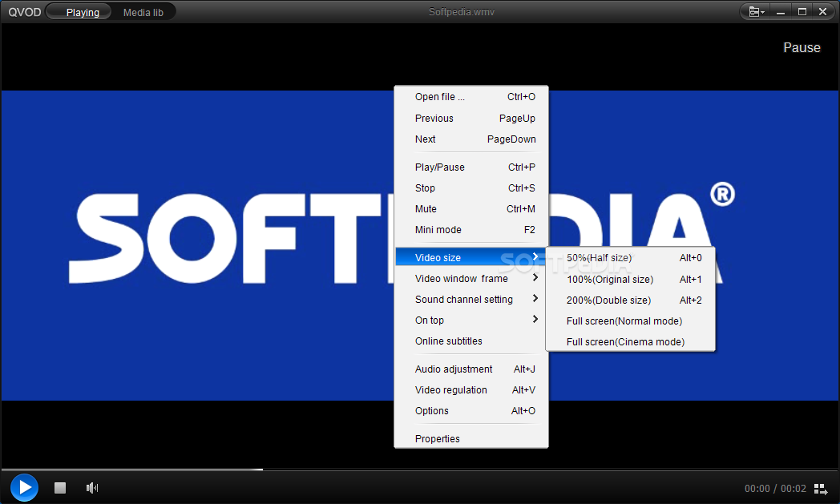
Task: Choose Open file... from context menu
Action: (x=471, y=97)
